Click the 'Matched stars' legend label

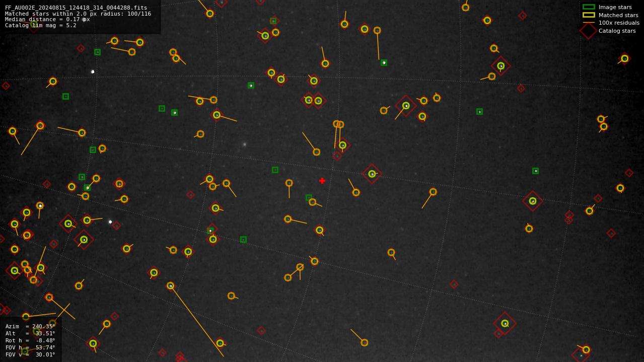618,15
